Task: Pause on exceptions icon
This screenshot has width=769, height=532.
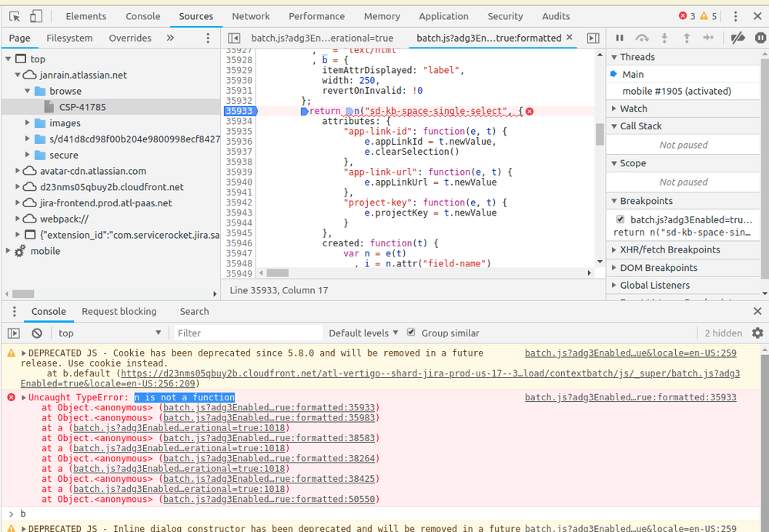Action: 761,38
